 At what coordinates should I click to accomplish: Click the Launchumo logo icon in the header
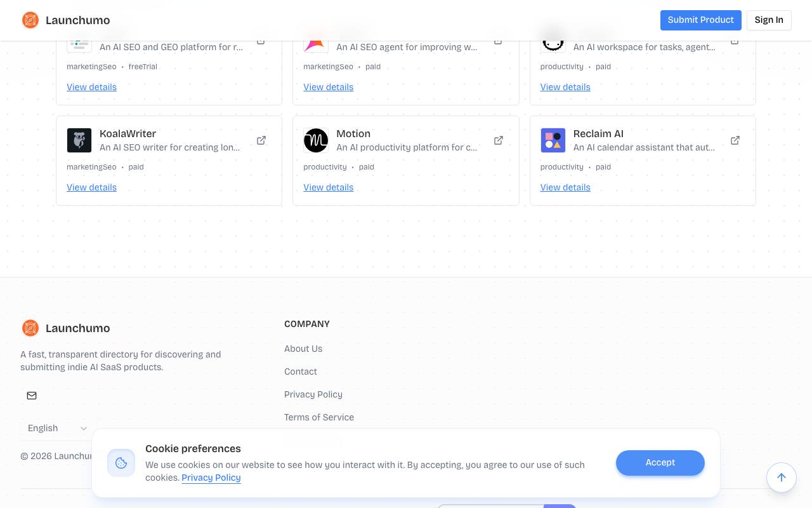click(x=30, y=20)
